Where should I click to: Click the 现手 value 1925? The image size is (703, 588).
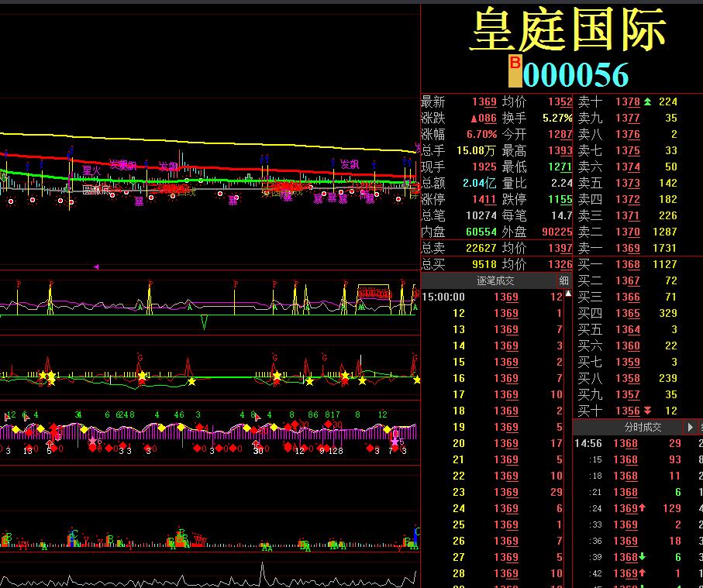tap(484, 167)
